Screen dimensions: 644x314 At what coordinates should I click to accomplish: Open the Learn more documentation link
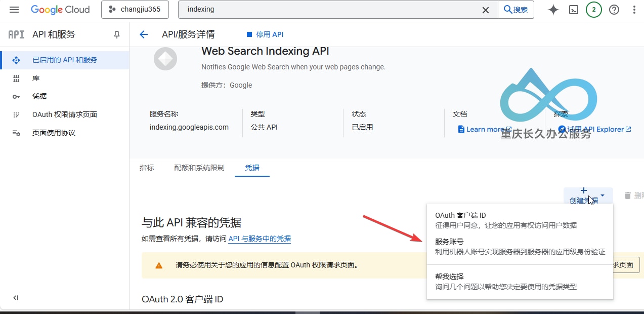click(485, 129)
